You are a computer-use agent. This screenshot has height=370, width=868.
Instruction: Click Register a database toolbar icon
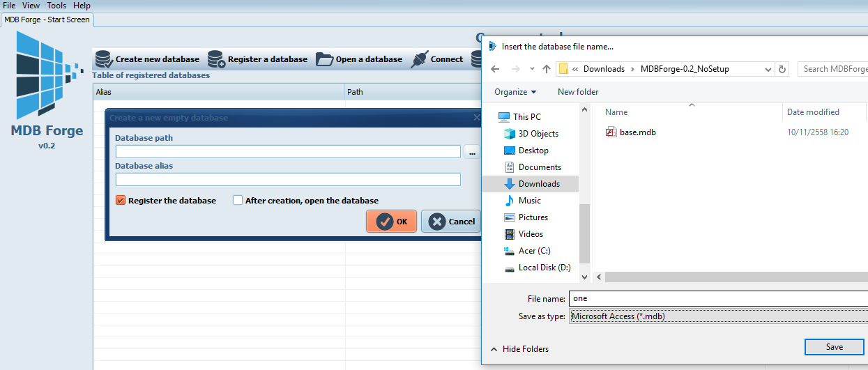(x=216, y=59)
